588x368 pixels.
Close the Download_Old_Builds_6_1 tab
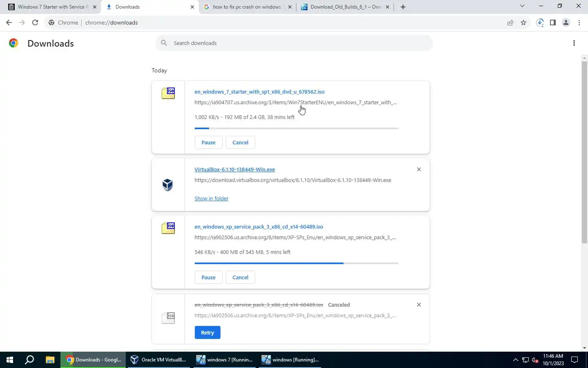coord(388,7)
